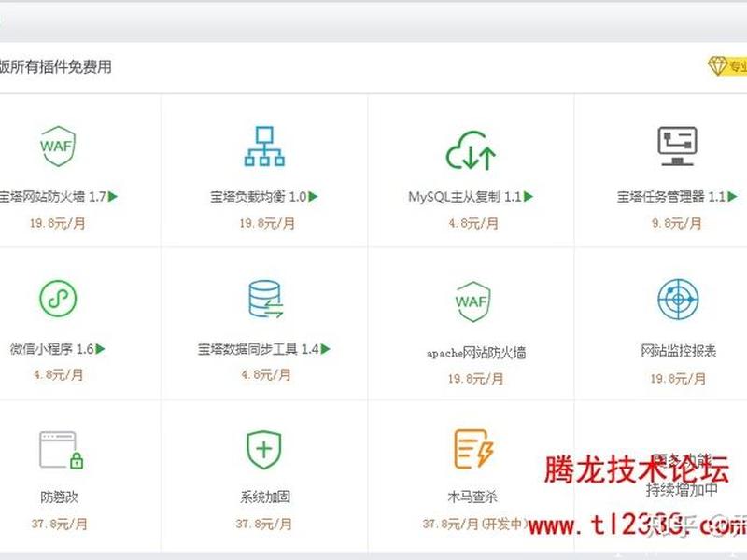Viewport: 747px width, 560px height.
Task: Open the 系统加固 plugin title
Action: tap(265, 497)
